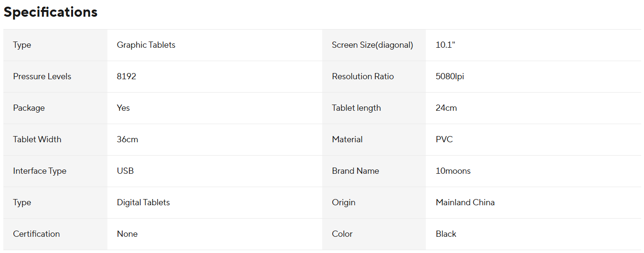644x253 pixels.
Task: Select the Tablet length label
Action: tap(356, 108)
